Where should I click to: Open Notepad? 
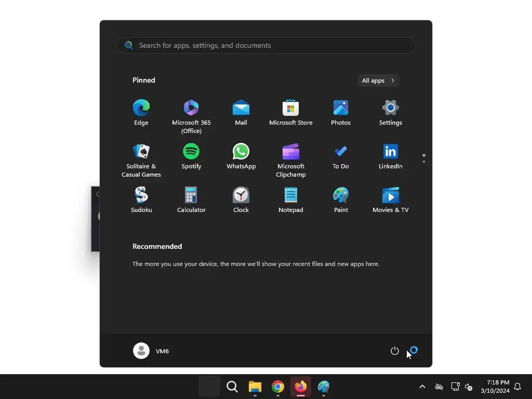click(x=291, y=200)
